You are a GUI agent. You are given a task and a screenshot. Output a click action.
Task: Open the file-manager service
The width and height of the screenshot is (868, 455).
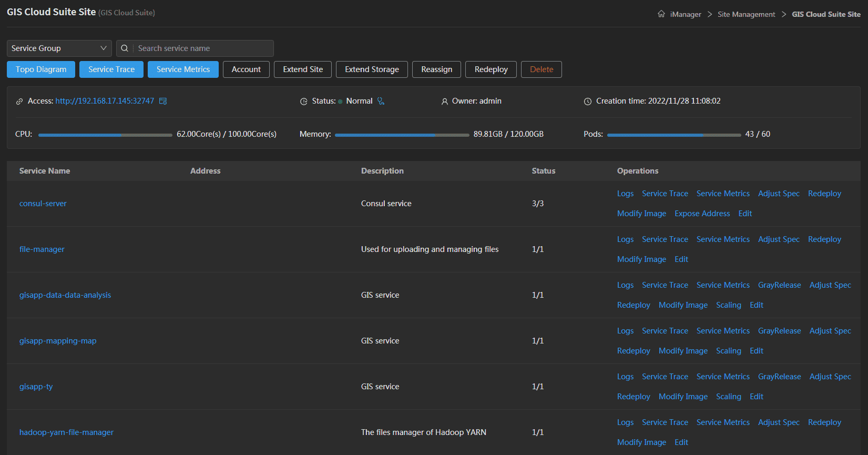(42, 249)
